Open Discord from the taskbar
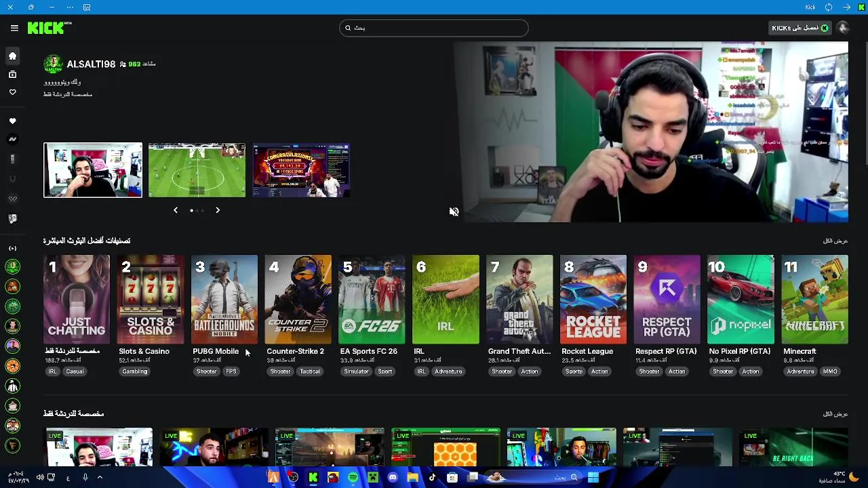This screenshot has width=868, height=488. pyautogui.click(x=393, y=478)
